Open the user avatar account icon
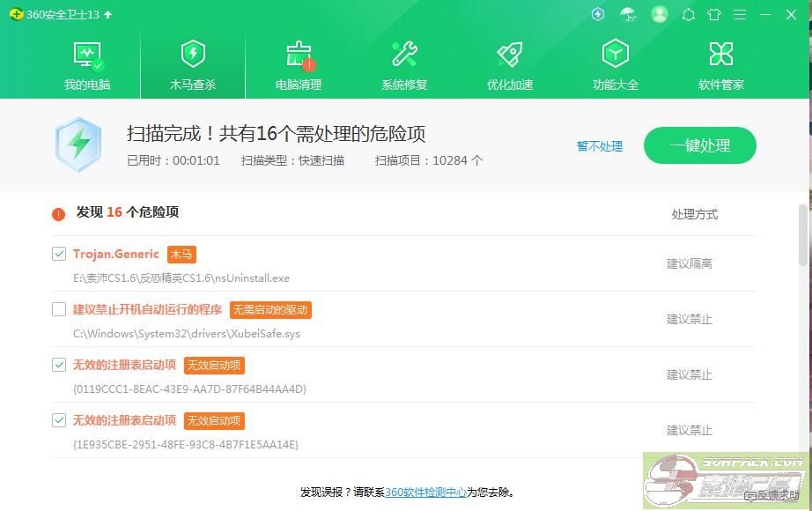812x511 pixels. (x=660, y=14)
